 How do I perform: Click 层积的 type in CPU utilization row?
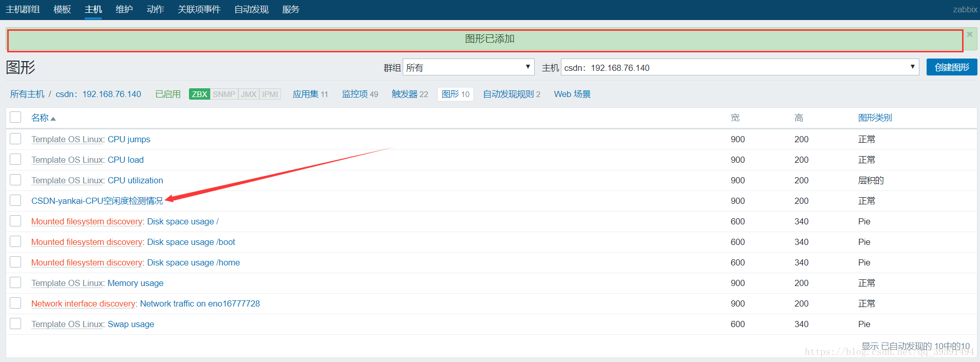(x=871, y=180)
